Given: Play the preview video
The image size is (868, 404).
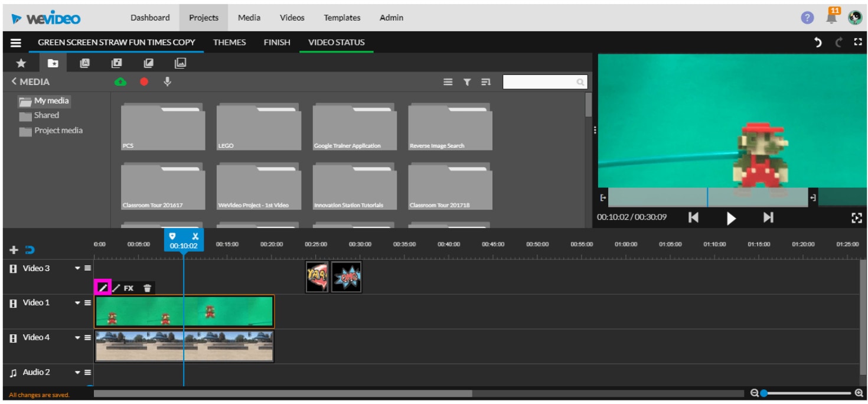Looking at the screenshot, I should [x=731, y=218].
